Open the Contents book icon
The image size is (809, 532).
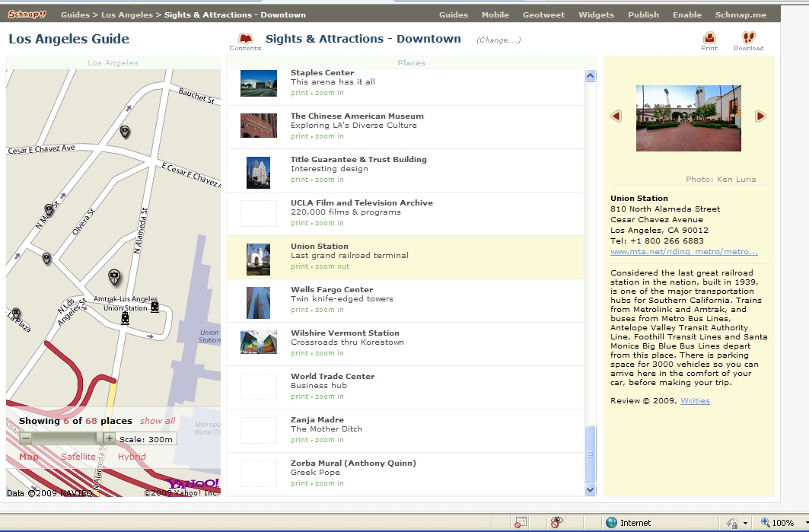246,38
